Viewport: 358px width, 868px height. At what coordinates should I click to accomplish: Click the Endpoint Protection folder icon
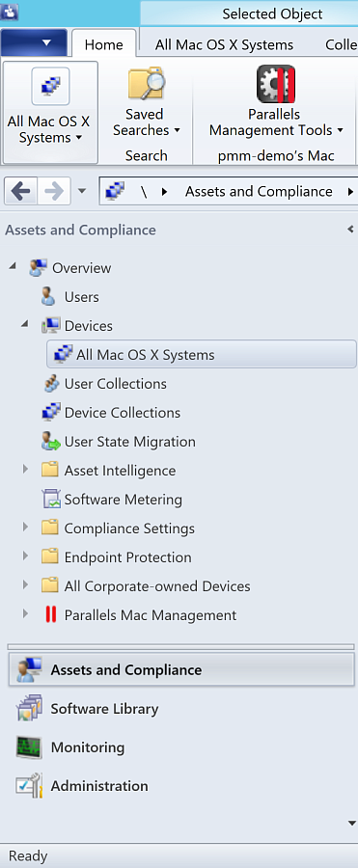50,556
